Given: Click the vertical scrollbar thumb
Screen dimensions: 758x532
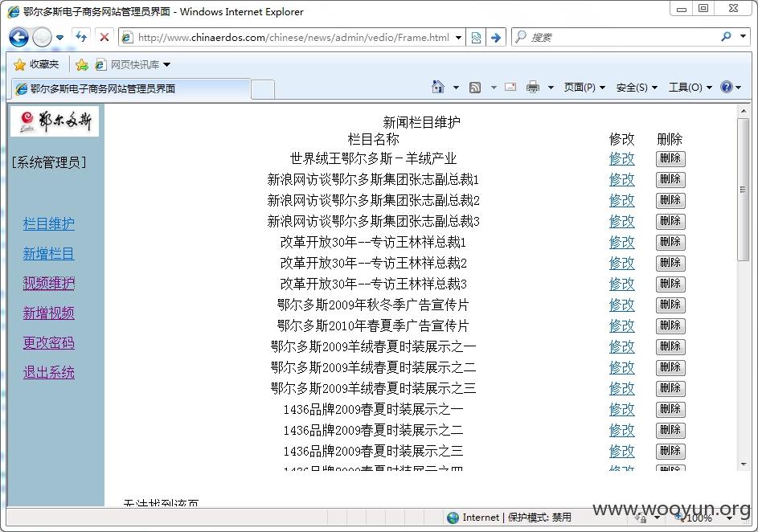Looking at the screenshot, I should pos(744,190).
